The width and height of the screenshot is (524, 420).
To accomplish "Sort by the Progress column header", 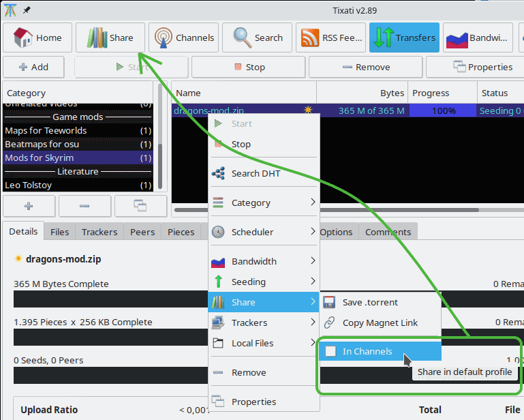I will (x=442, y=93).
